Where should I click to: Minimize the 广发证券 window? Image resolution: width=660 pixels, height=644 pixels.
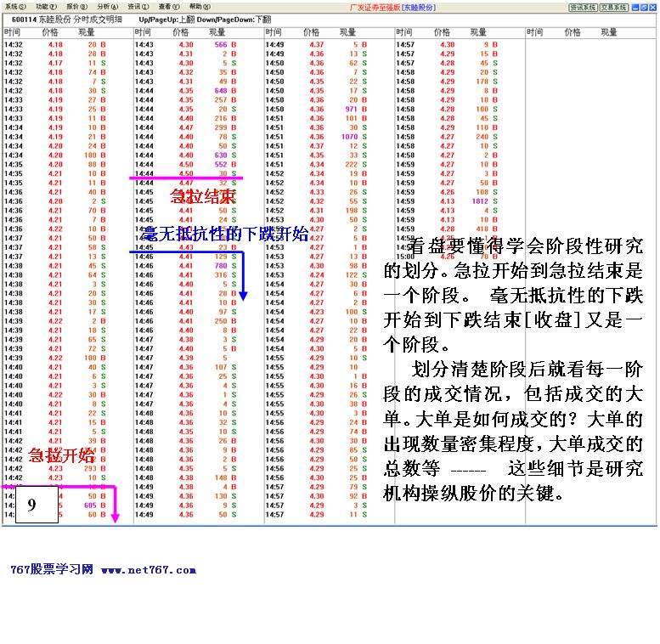(635, 8)
